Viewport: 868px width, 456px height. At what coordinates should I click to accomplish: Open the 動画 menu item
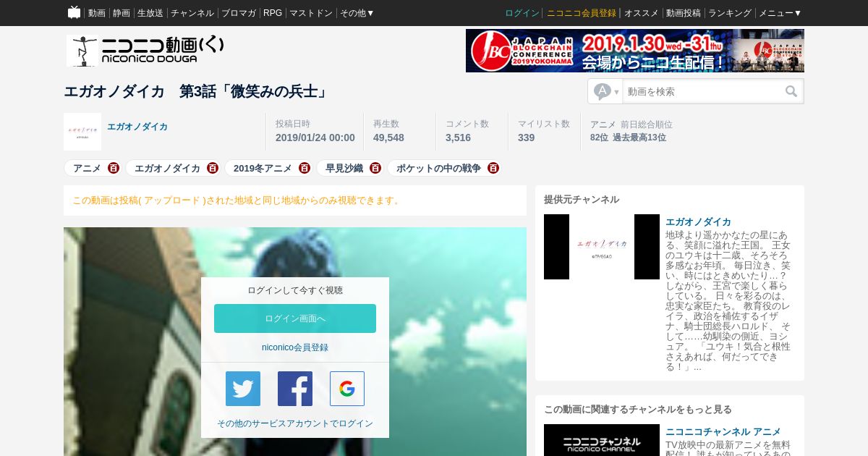tap(97, 13)
